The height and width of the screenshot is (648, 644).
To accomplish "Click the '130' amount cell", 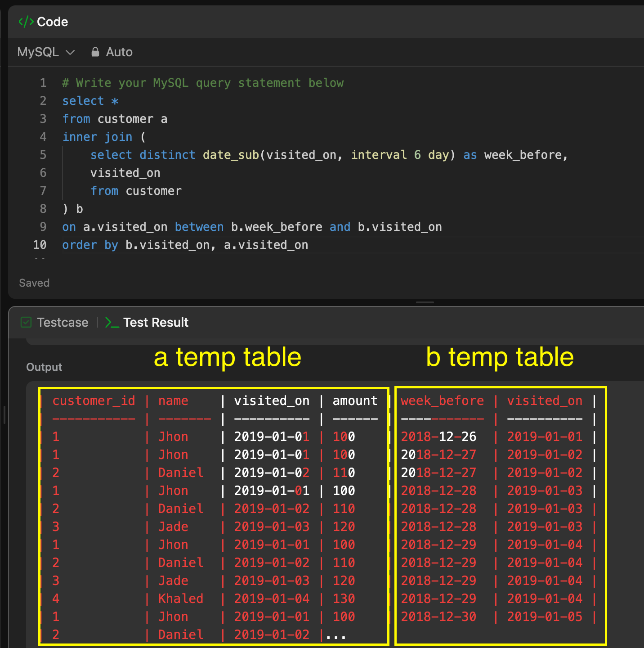I will coord(344,598).
